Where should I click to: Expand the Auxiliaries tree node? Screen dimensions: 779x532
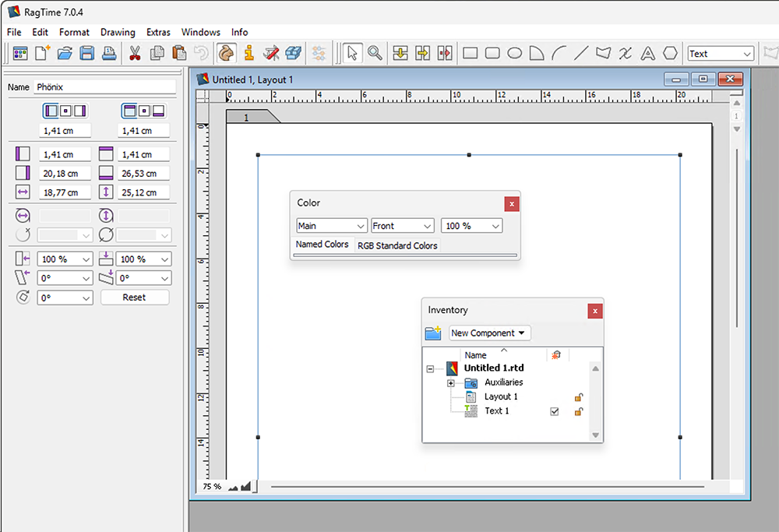451,383
